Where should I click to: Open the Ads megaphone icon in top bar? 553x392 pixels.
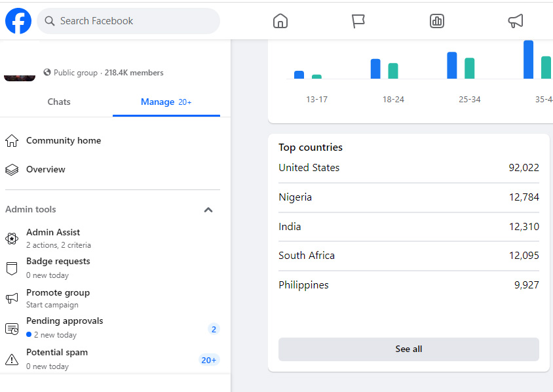coord(515,21)
